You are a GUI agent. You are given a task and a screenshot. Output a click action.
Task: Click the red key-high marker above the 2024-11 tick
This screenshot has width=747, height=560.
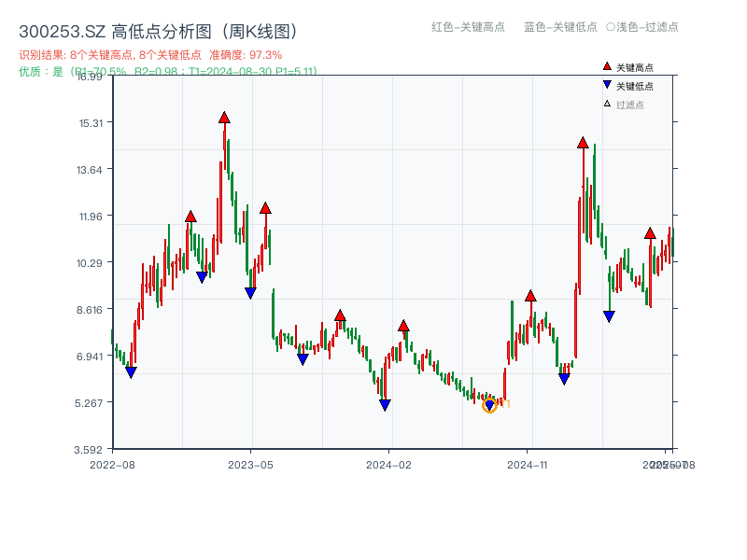tap(530, 296)
